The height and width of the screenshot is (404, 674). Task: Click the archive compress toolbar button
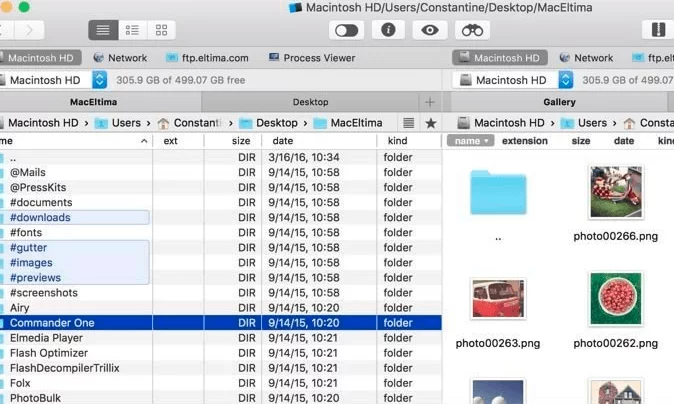click(658, 30)
